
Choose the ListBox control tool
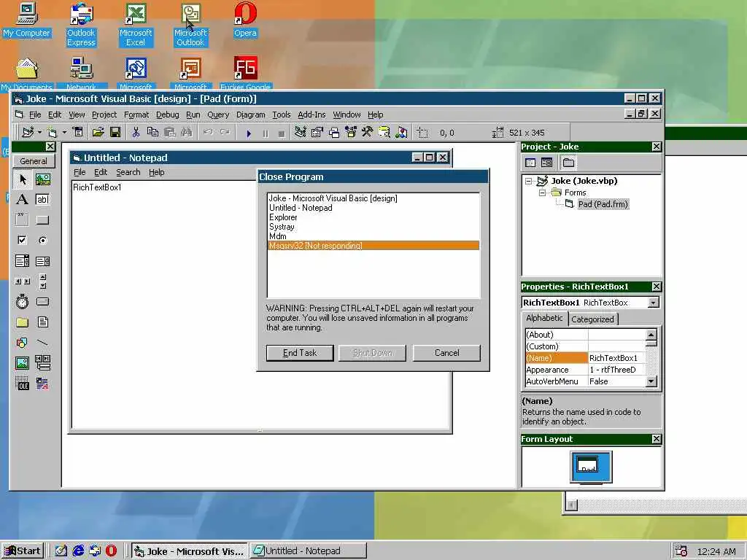click(x=43, y=261)
